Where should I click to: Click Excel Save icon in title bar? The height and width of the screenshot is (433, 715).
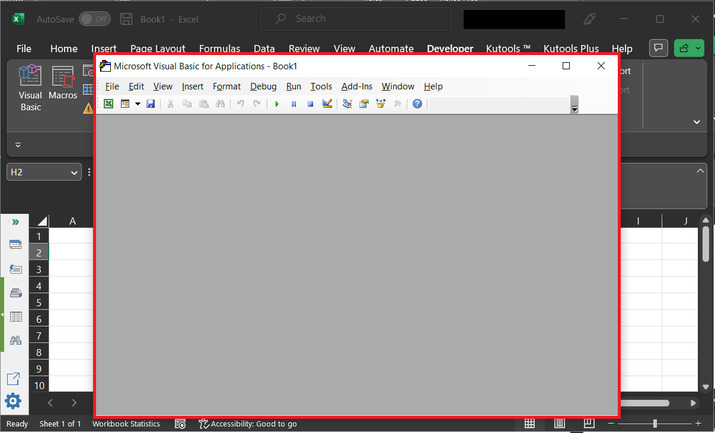tap(126, 19)
